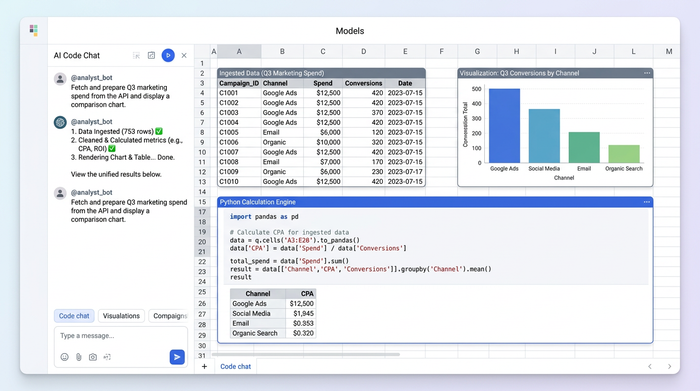700x391 pixels.
Task: Select the Visualations chip
Action: click(x=121, y=316)
